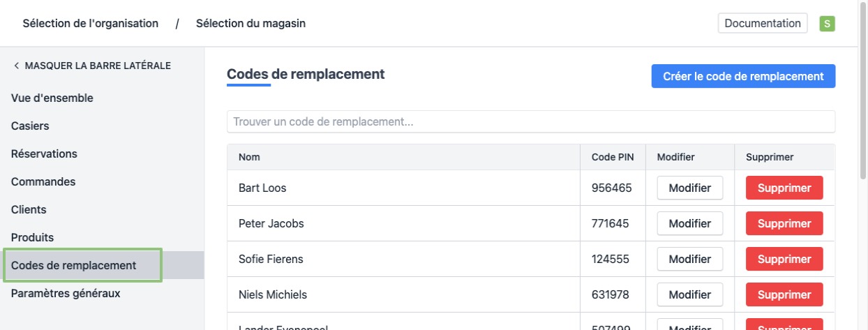Open Réservations from the sidebar
This screenshot has width=868, height=330.
(x=45, y=154)
